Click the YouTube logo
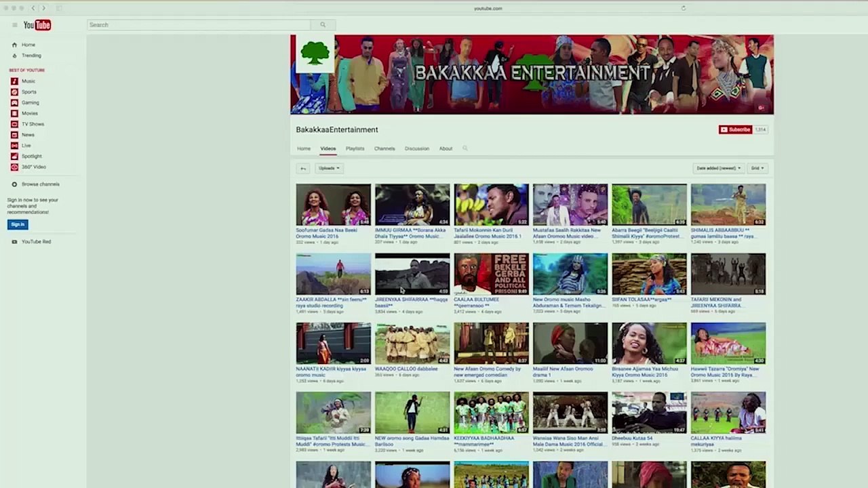The width and height of the screenshot is (868, 488). click(x=37, y=25)
